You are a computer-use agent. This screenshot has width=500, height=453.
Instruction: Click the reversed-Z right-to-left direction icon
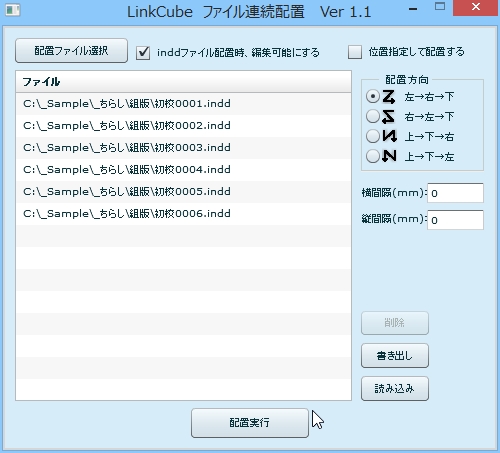tap(389, 116)
